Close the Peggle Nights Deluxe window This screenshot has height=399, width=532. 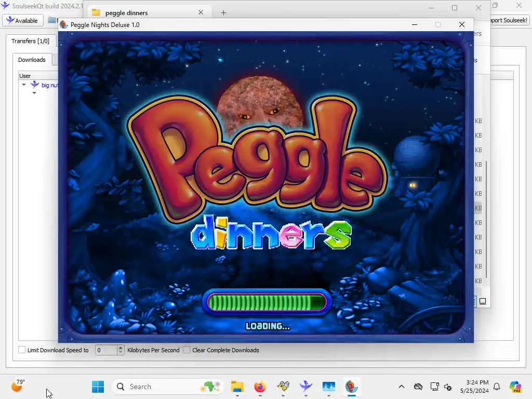click(x=462, y=24)
